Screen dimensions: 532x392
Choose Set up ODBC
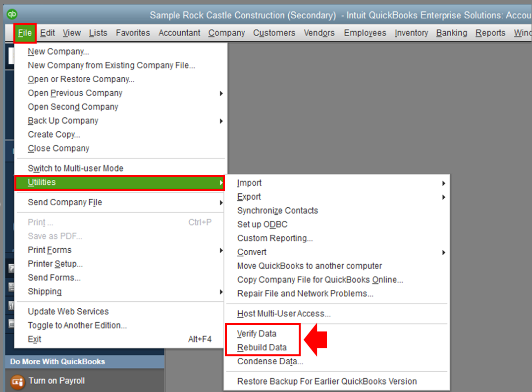pos(337,224)
